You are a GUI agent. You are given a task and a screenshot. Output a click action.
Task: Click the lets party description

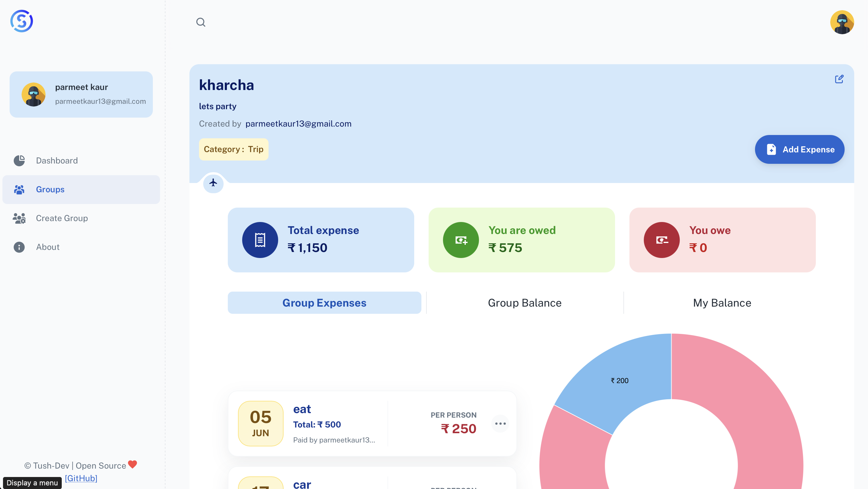pos(218,106)
